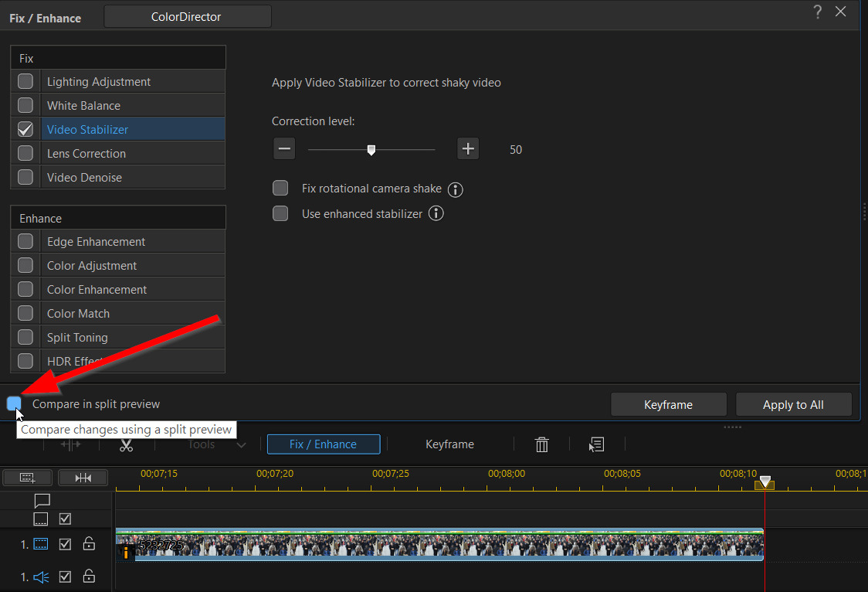Unlock the video track lock icon
This screenshot has width=868, height=592.
[x=89, y=543]
